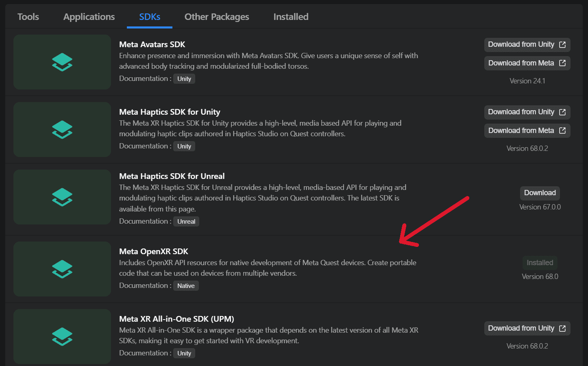
Task: Click the Meta OpenXR SDK package thumbnail
Action: point(62,269)
